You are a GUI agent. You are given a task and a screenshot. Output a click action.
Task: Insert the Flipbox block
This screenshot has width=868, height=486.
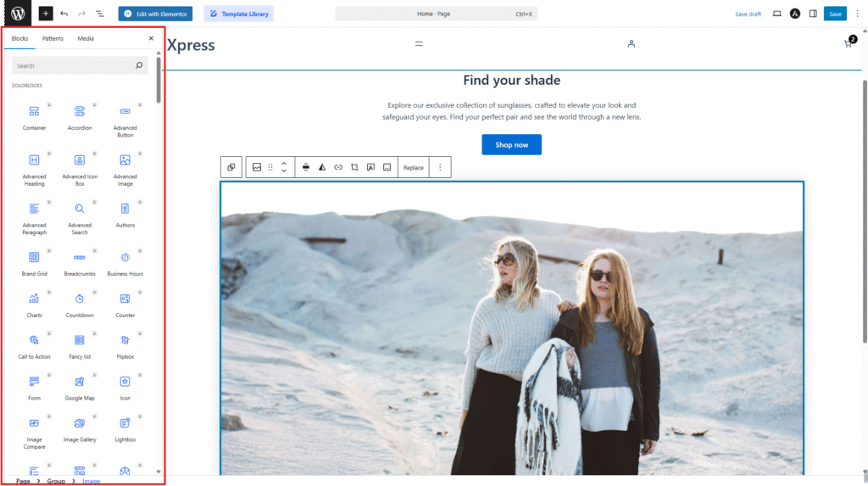[x=125, y=346]
